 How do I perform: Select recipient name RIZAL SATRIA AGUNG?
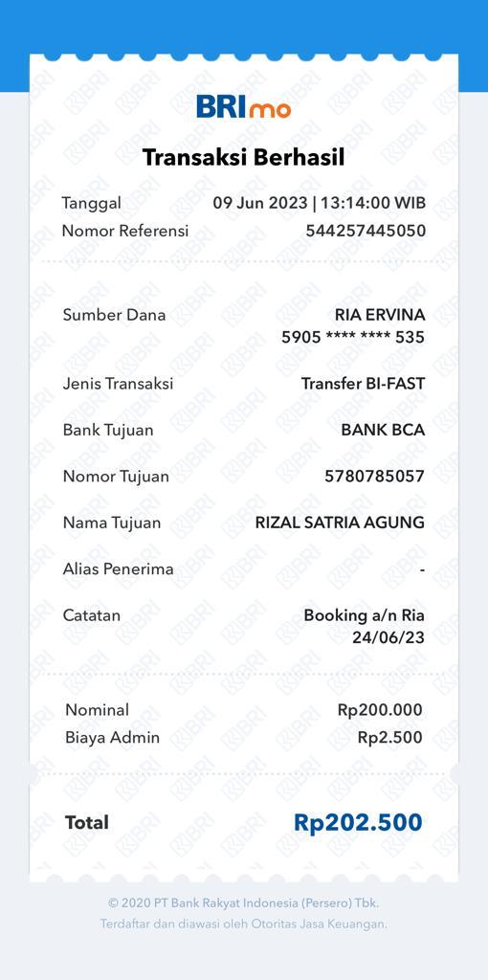[340, 523]
